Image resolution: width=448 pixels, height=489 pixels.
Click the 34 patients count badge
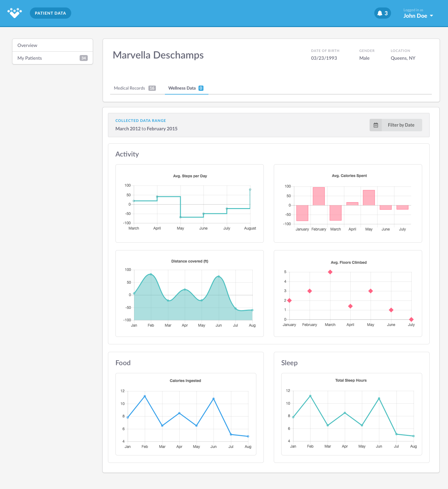click(84, 58)
